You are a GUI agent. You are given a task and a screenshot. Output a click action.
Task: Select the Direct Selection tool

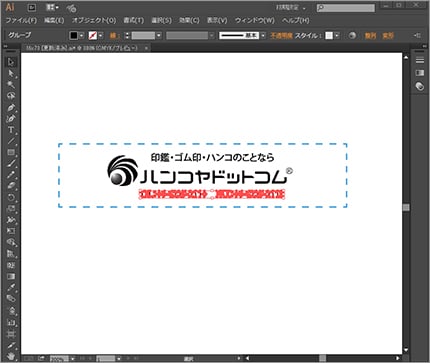coord(11,73)
